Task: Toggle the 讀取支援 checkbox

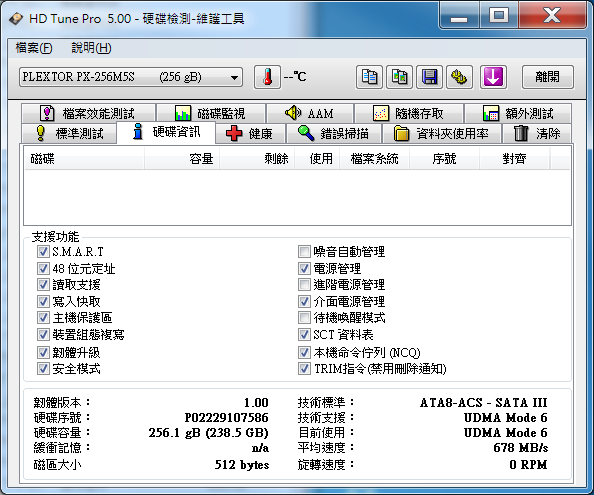Action: tap(43, 285)
